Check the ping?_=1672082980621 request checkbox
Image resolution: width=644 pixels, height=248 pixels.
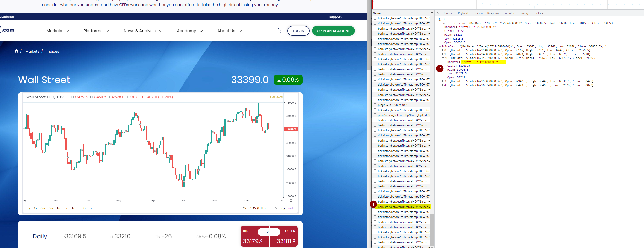click(375, 105)
